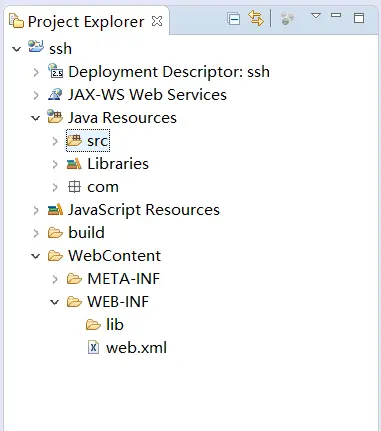Image resolution: width=381 pixels, height=431 pixels.
Task: Click the Focus on Active Task icon
Action: tap(287, 19)
